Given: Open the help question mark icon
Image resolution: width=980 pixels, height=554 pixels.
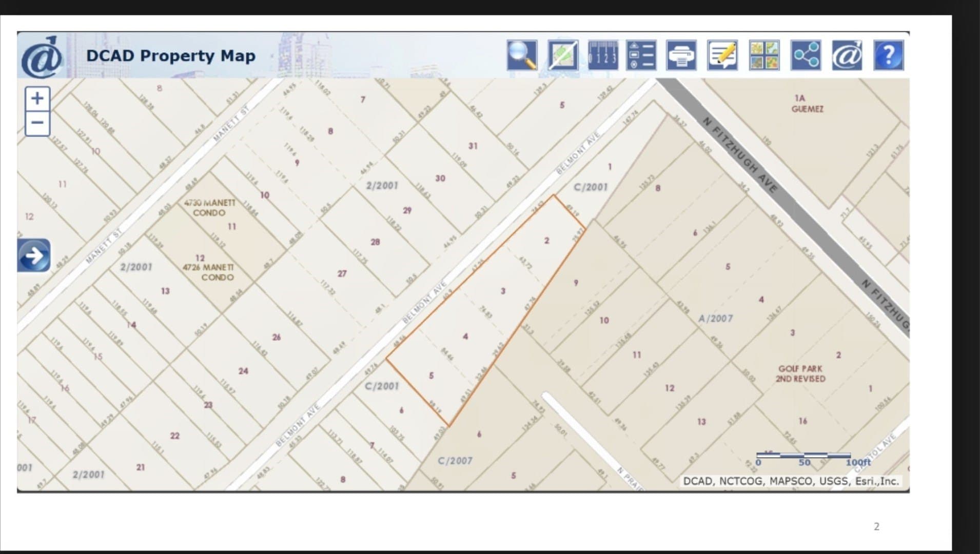Looking at the screenshot, I should 889,55.
